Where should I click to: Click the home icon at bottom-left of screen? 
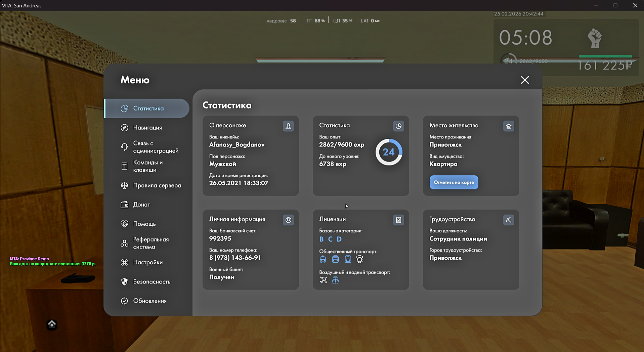[52, 324]
